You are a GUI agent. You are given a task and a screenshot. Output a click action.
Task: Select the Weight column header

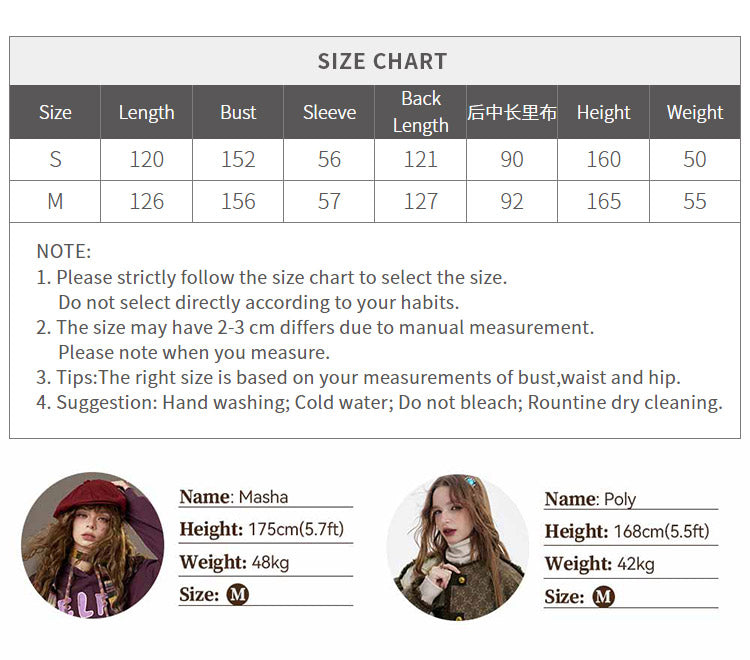[694, 112]
